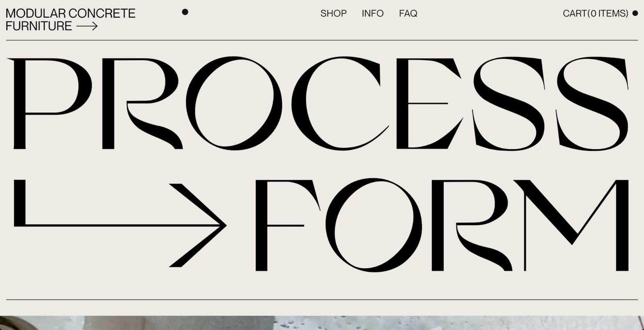Click the divider line under the header

(x=322, y=40)
